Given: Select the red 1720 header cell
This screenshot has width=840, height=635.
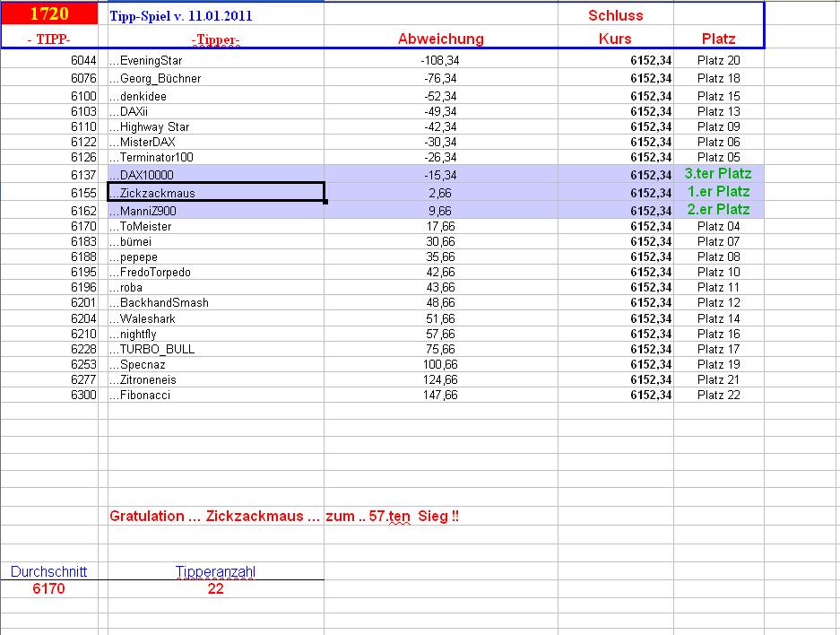Looking at the screenshot, I should click(x=49, y=13).
